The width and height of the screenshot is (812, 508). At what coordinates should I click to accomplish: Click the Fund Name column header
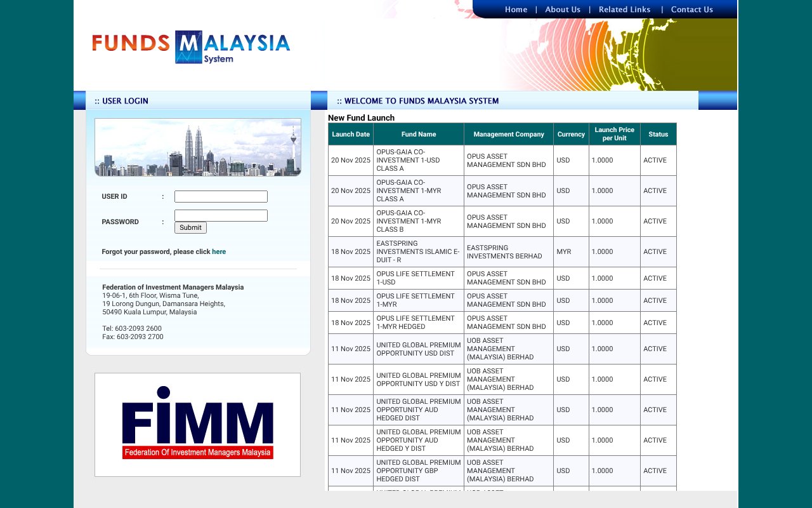[x=419, y=134]
